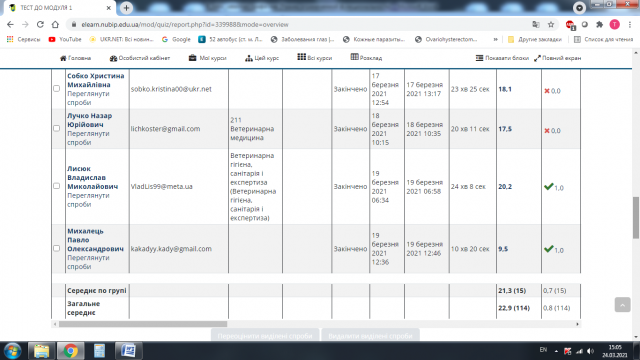Open Цей курс menu item

pos(262,58)
